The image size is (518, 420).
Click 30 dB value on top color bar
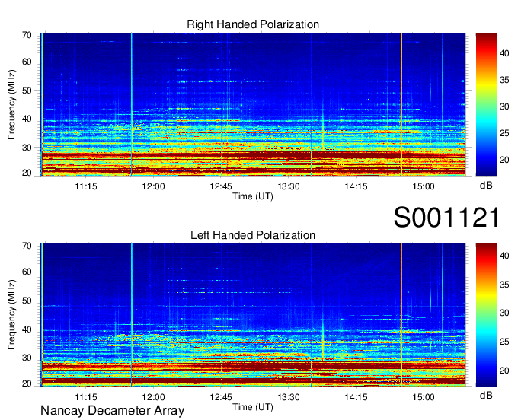pos(504,107)
